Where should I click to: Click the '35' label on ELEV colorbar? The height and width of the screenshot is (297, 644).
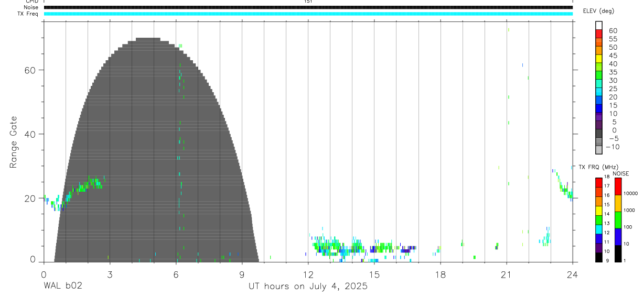click(613, 72)
